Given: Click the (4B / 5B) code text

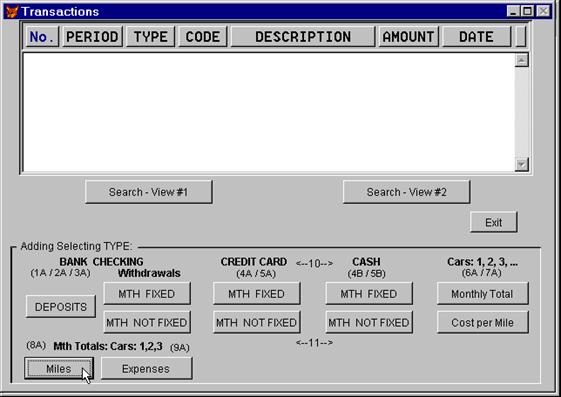Looking at the screenshot, I should (x=366, y=274).
